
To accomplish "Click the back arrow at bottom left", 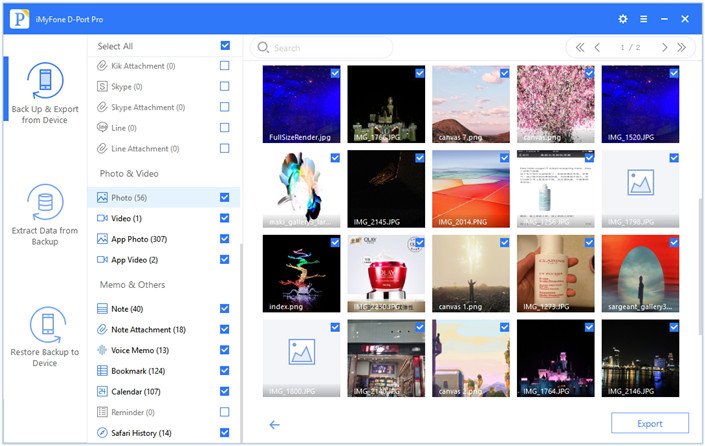I will tap(275, 424).
